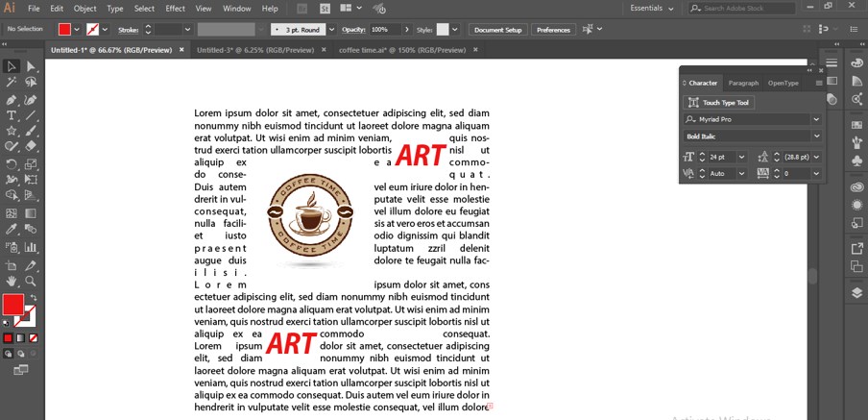Viewport: 868px width, 420px height.
Task: Open the stroke weight dropdown
Action: pos(187,30)
